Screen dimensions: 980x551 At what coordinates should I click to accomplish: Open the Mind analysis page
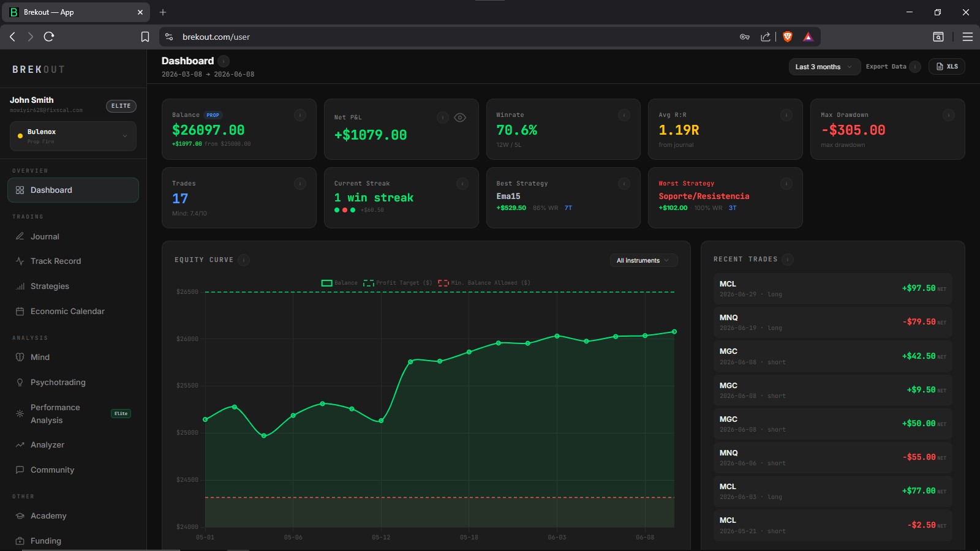(x=73, y=357)
